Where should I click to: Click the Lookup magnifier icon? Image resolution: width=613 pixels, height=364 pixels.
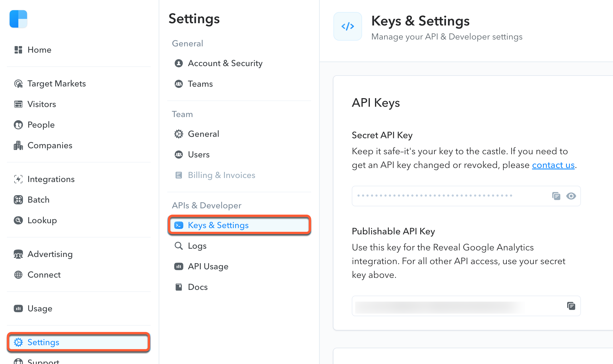point(18,220)
